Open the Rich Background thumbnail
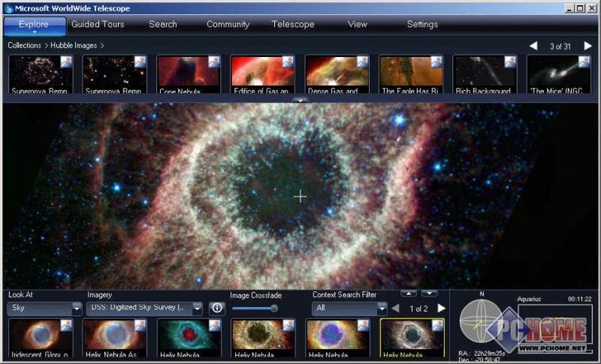This screenshot has width=601, height=364. [x=485, y=74]
